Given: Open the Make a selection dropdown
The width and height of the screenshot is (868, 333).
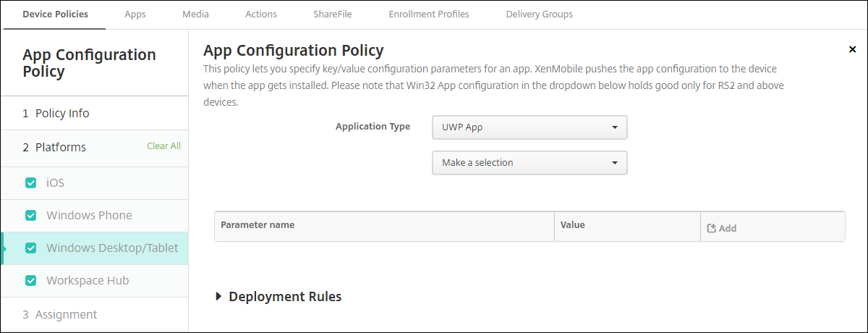Looking at the screenshot, I should click(x=529, y=163).
